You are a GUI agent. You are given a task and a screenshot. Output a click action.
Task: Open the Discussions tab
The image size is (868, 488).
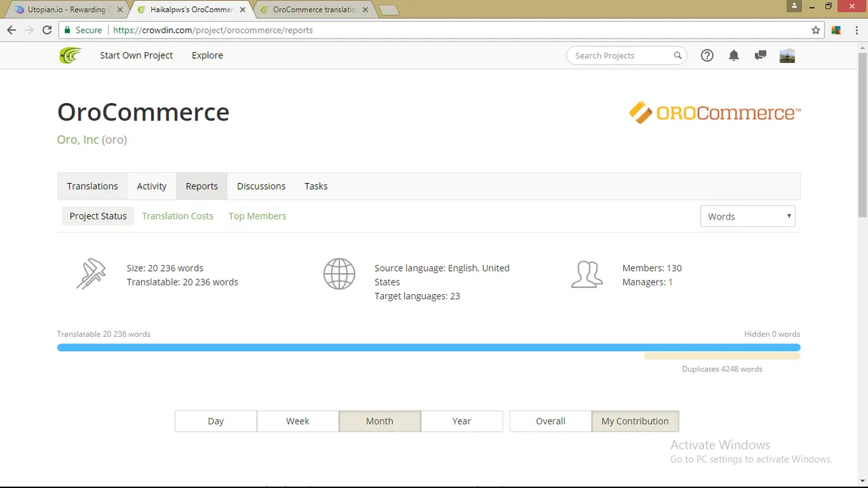(261, 186)
